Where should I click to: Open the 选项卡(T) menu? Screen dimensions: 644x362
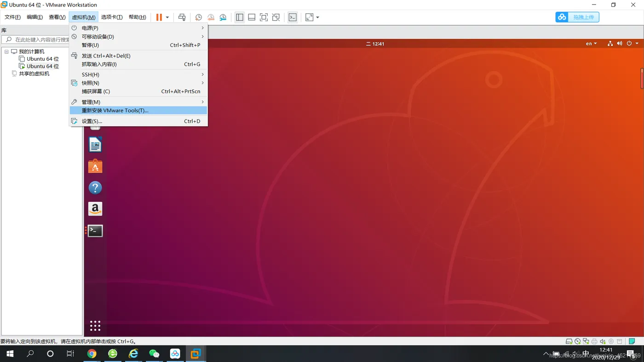tap(112, 17)
